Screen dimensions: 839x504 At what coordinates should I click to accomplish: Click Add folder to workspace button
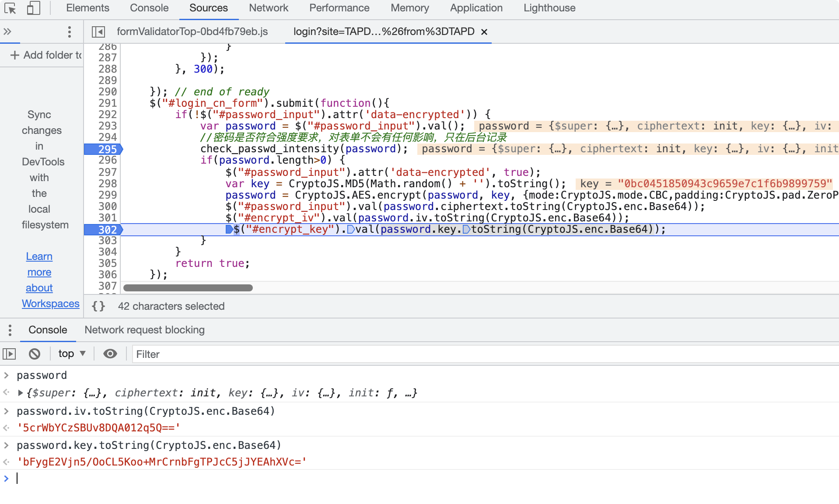(x=46, y=55)
